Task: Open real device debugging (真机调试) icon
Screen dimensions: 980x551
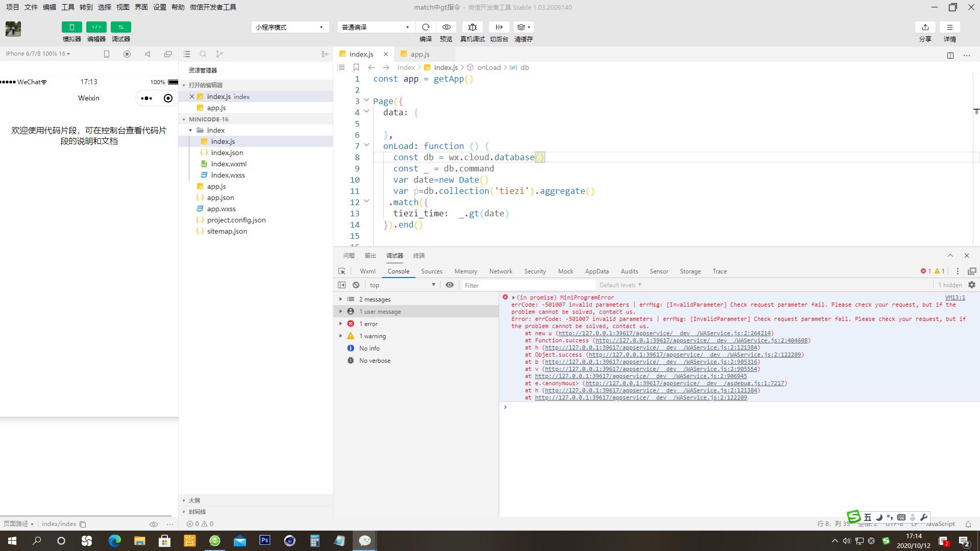Action: pyautogui.click(x=472, y=27)
